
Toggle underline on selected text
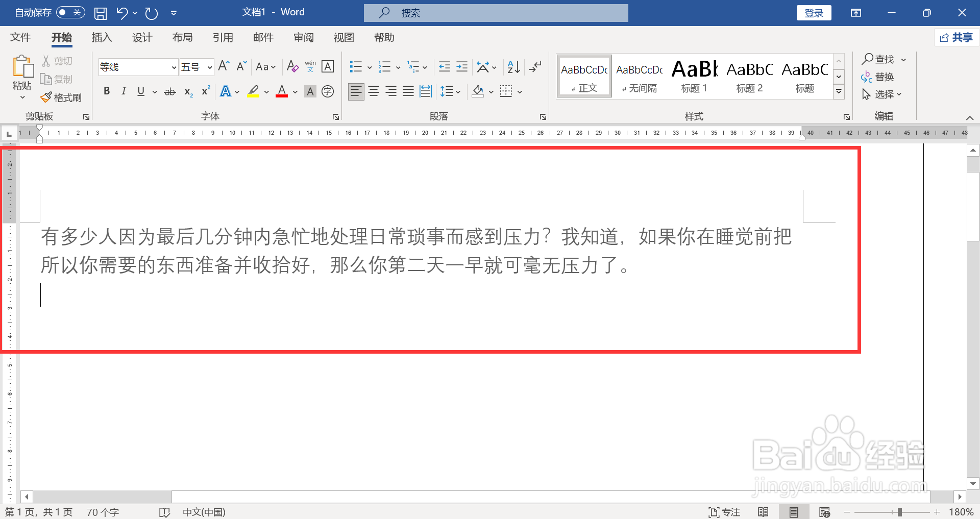tap(140, 91)
